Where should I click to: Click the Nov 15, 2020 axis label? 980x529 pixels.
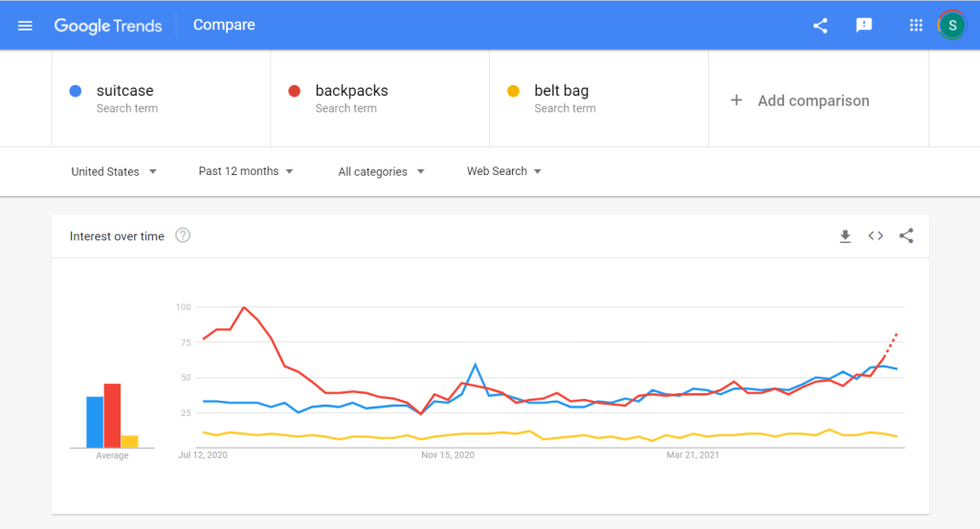pyautogui.click(x=448, y=454)
